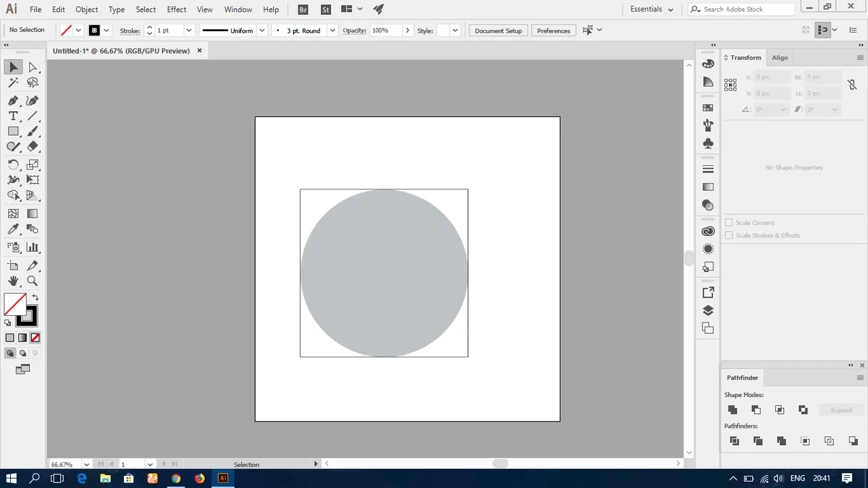Select the Magic Wand tool
This screenshot has width=868, height=488.
pyautogui.click(x=14, y=83)
